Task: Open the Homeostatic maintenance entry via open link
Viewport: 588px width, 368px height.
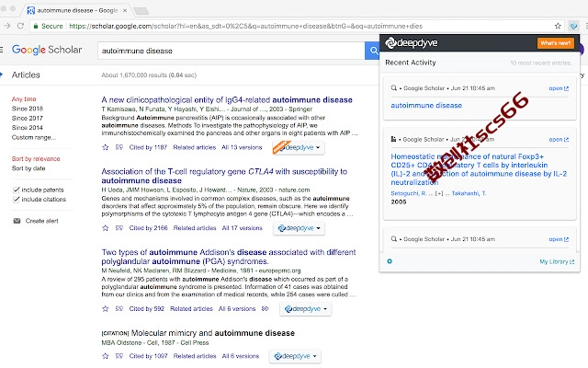Action: [559, 140]
